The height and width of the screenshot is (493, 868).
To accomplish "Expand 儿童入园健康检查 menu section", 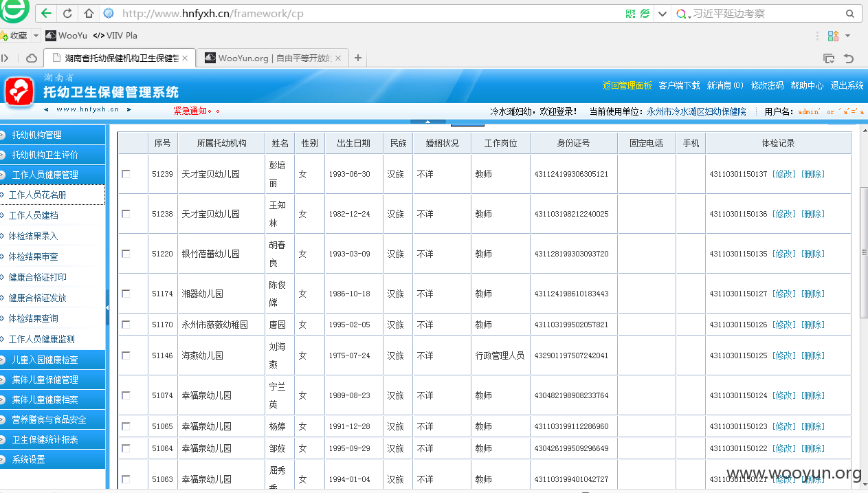I will (x=53, y=360).
